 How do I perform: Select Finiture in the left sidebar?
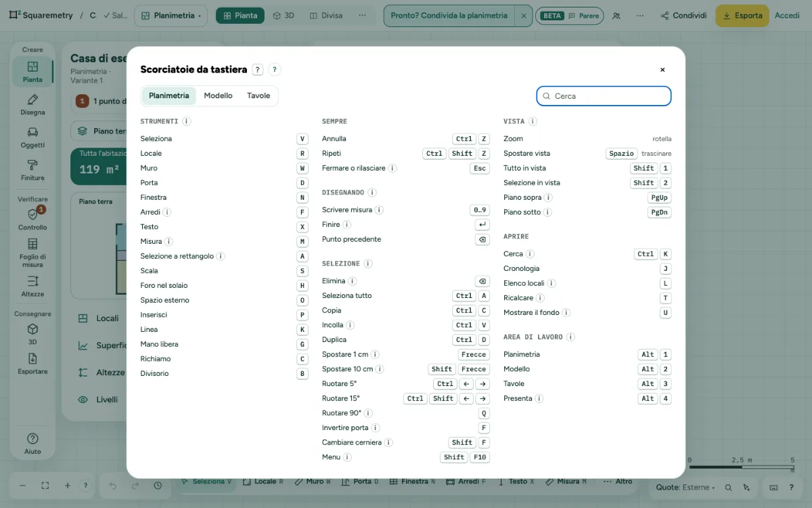coord(32,170)
